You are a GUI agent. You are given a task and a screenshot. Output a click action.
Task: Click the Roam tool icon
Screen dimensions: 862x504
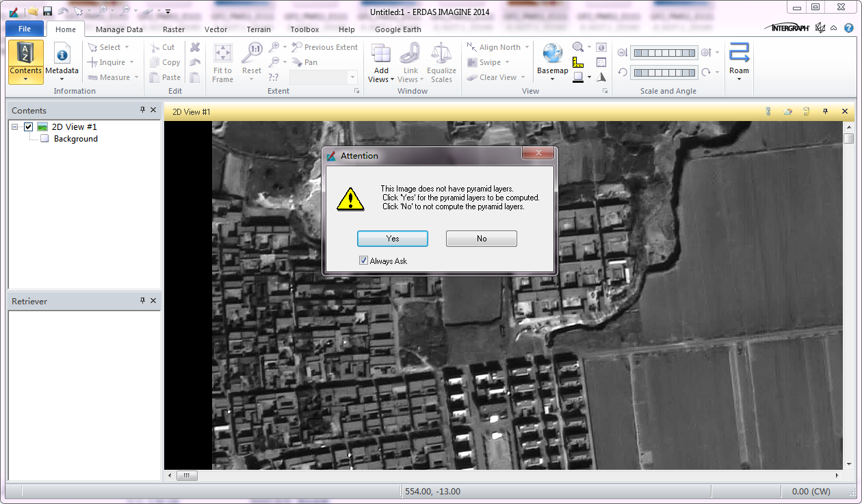point(739,53)
